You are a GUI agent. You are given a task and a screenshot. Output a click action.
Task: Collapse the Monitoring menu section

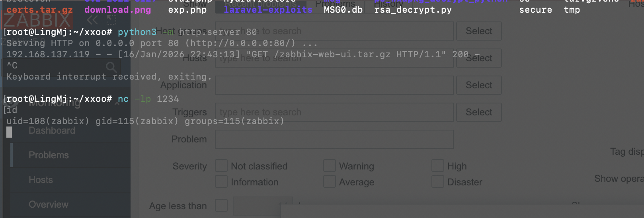(x=118, y=103)
